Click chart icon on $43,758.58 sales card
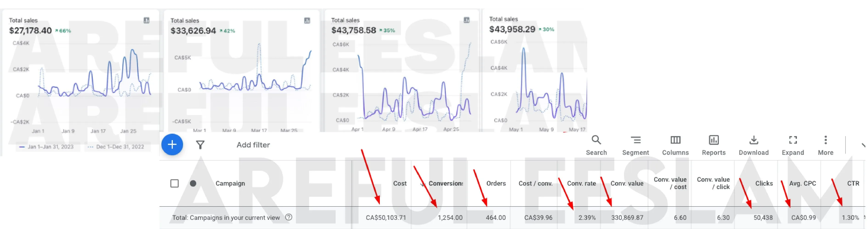868x229 pixels. (x=466, y=20)
